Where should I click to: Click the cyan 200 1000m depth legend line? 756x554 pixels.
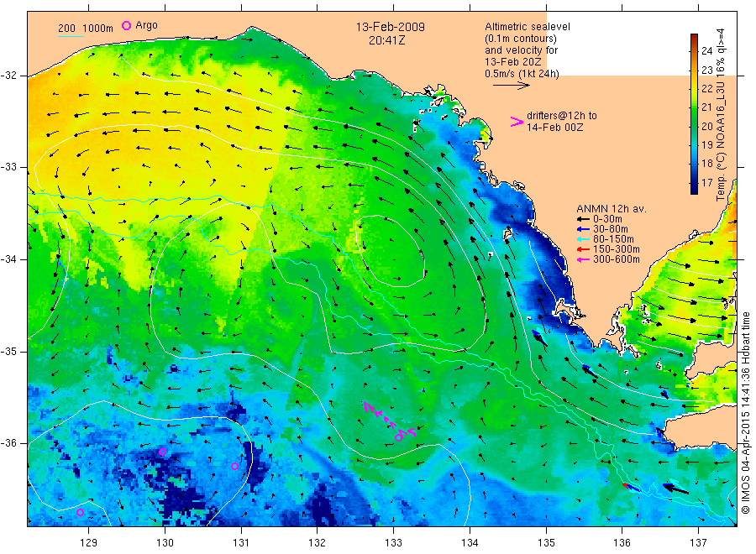[x=71, y=36]
